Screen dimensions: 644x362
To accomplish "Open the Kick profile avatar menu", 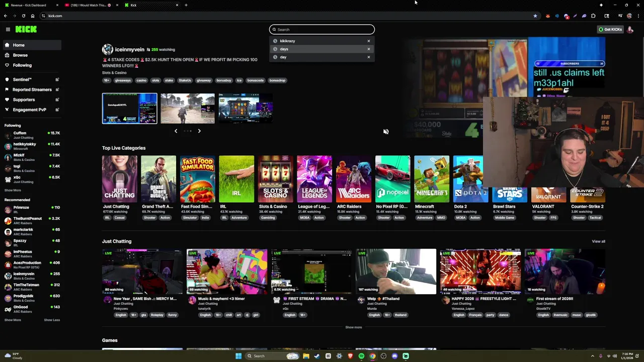I will pos(630,30).
